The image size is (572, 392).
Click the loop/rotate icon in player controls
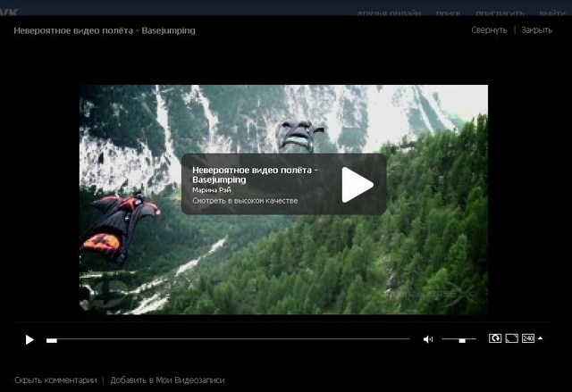click(x=495, y=338)
